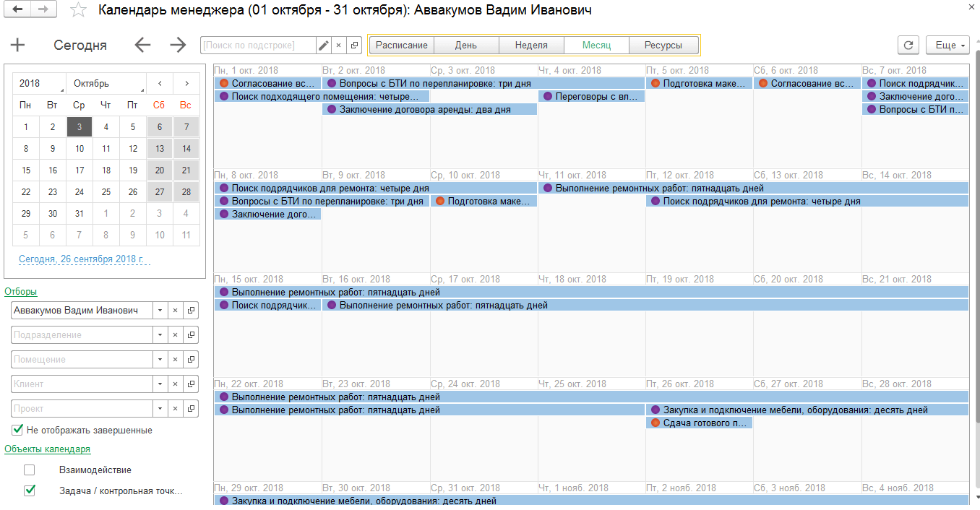Expand the Помещение dropdown list

point(160,359)
